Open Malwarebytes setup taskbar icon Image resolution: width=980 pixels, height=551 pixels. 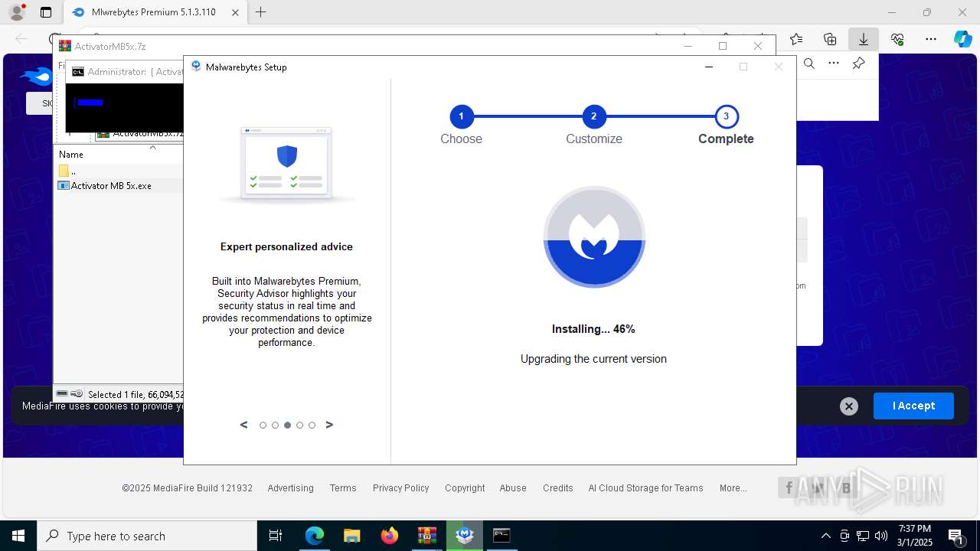465,536
